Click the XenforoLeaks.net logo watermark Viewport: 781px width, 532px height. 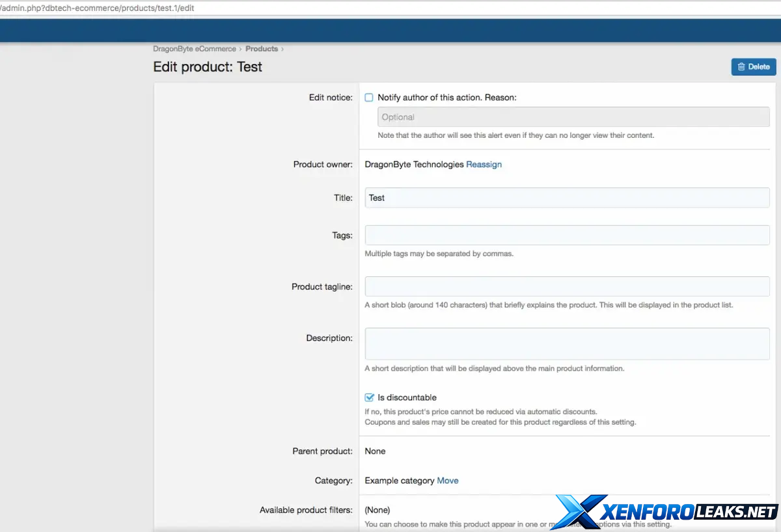pos(667,512)
